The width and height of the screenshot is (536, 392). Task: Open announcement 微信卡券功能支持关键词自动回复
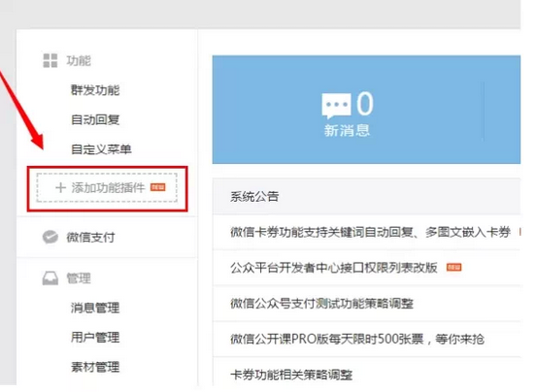370,232
